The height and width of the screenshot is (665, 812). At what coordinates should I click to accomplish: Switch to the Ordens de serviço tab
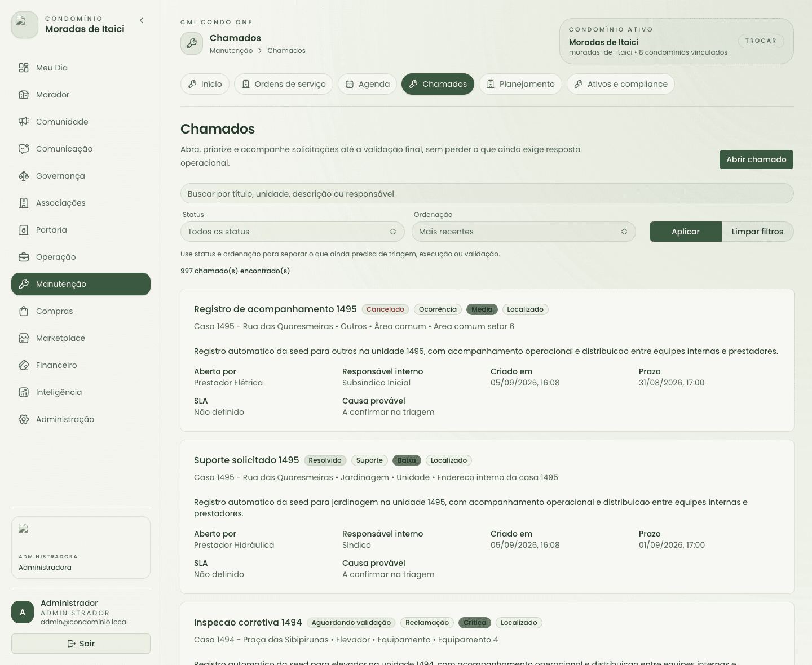pos(284,84)
